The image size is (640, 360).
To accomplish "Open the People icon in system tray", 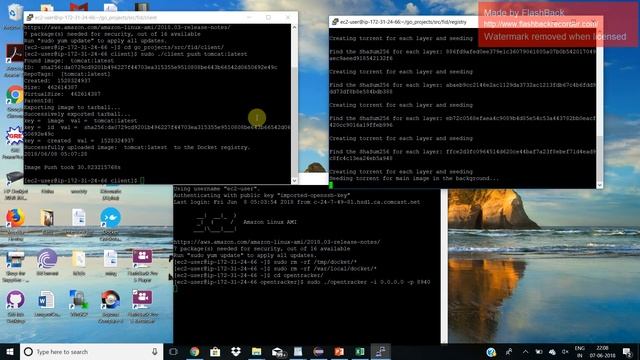I will tap(509, 351).
